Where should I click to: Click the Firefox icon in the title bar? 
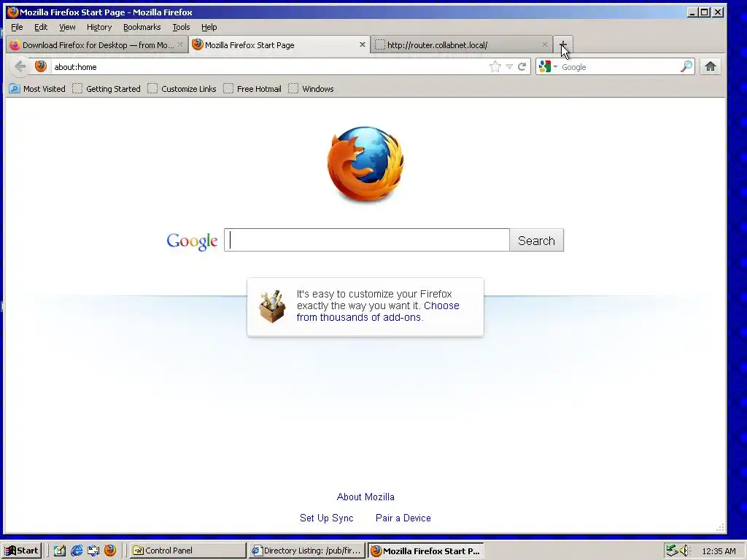click(x=13, y=12)
